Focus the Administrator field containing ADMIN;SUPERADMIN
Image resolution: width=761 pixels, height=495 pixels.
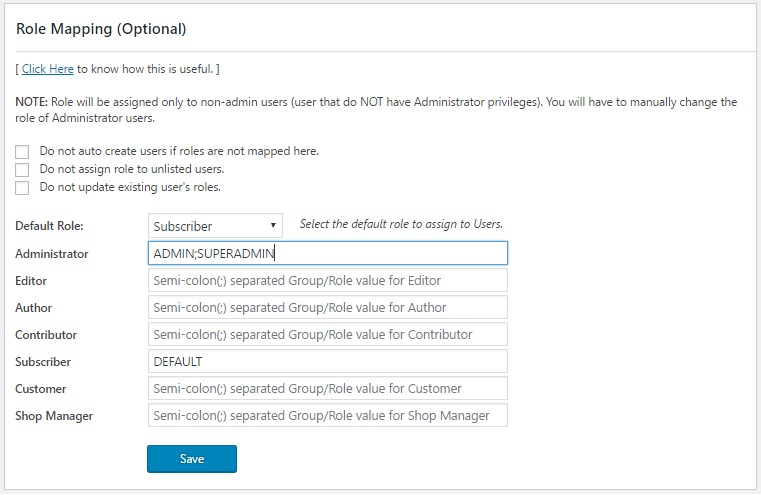click(328, 253)
